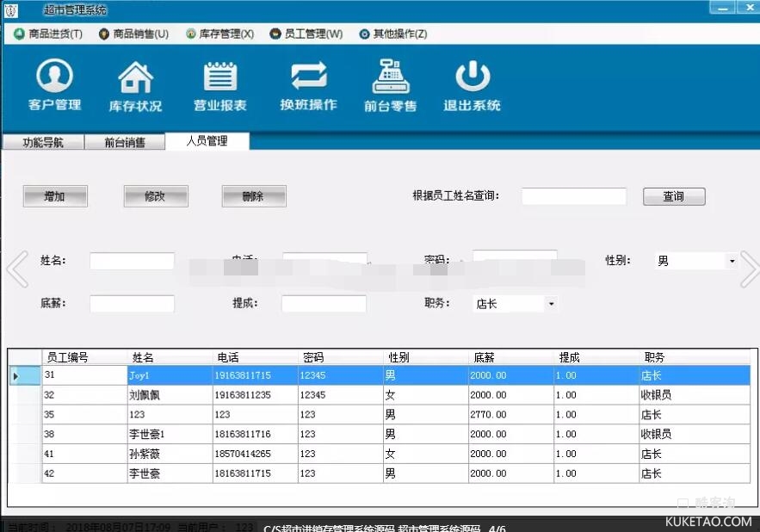Screen dimensions: 760x532
Task: Open the 商品进货(T) menu
Action: pyautogui.click(x=48, y=34)
